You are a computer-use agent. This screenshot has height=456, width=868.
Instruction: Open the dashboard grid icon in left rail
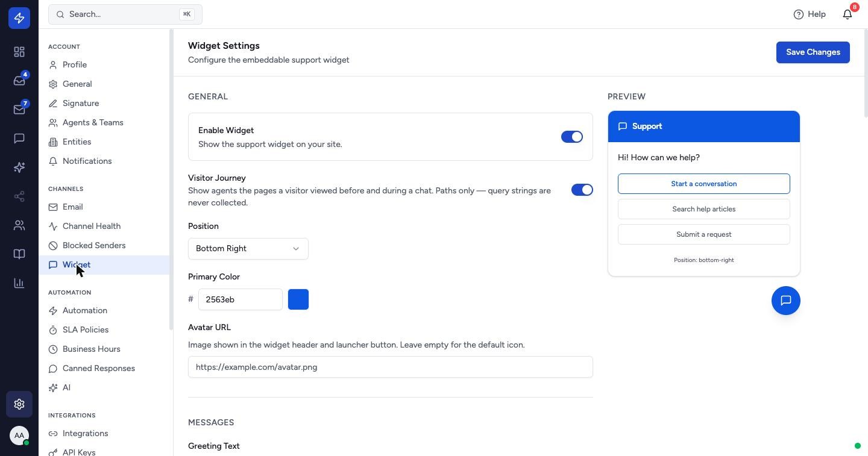click(x=19, y=52)
